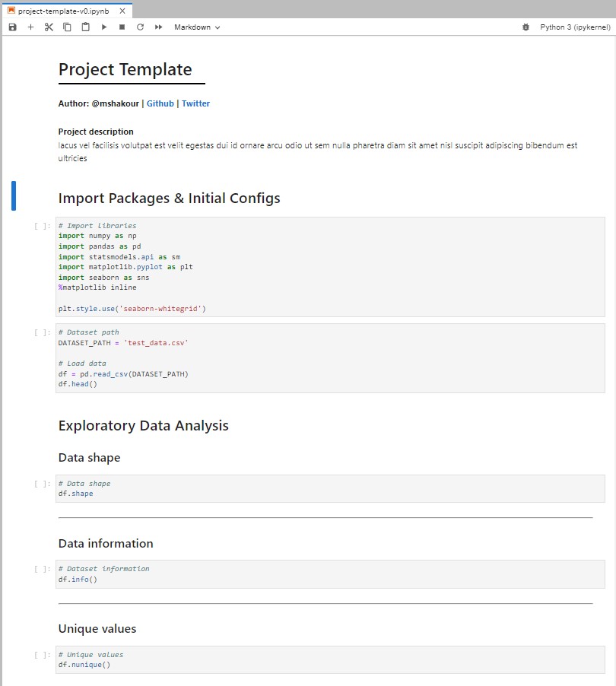Run the selected cell
Screen dimensions: 616x686
tap(105, 27)
